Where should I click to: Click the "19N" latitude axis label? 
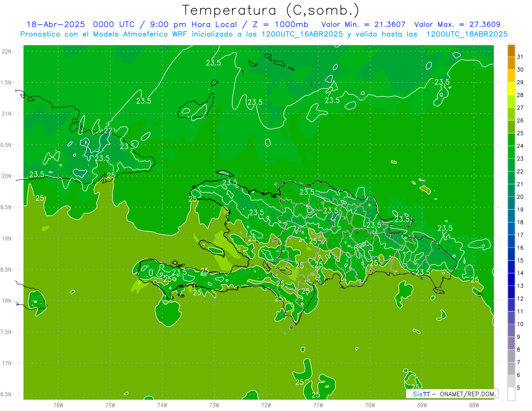[7, 238]
